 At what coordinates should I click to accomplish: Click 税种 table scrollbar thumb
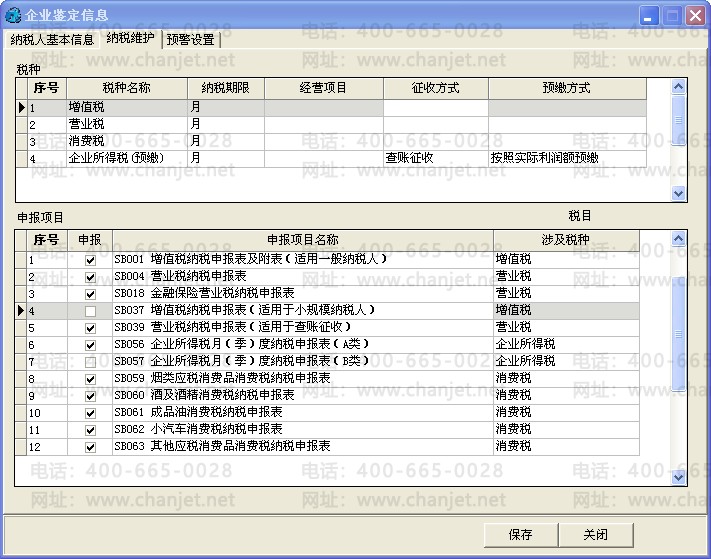678,120
